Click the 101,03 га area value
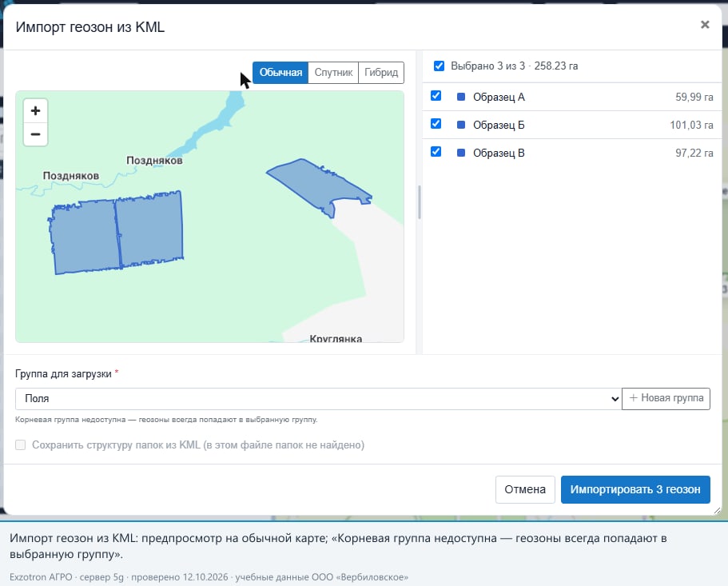Viewport: 728px width, 586px height. click(x=691, y=125)
